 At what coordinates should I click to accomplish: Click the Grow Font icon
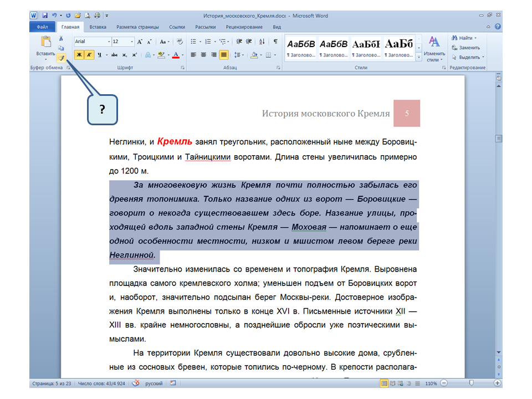click(x=140, y=42)
